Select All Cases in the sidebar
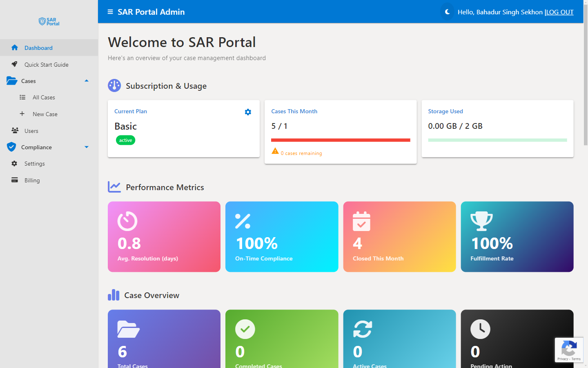Image resolution: width=588 pixels, height=368 pixels. coord(43,97)
